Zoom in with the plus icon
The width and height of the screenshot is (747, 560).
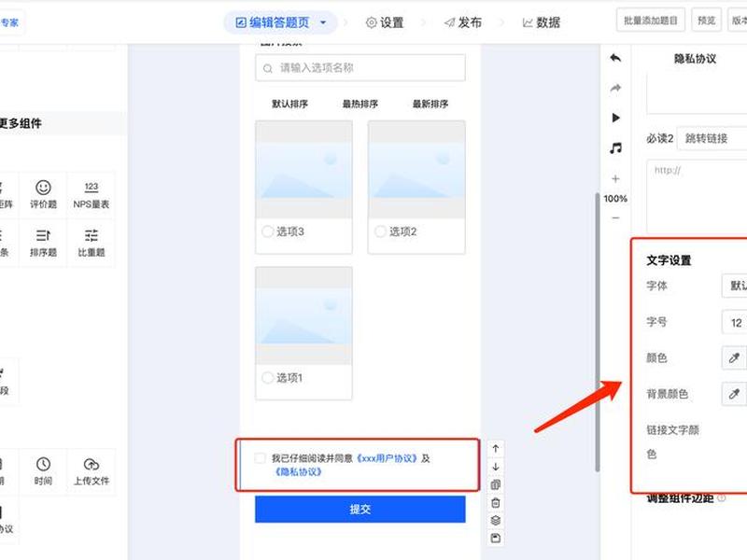point(615,178)
